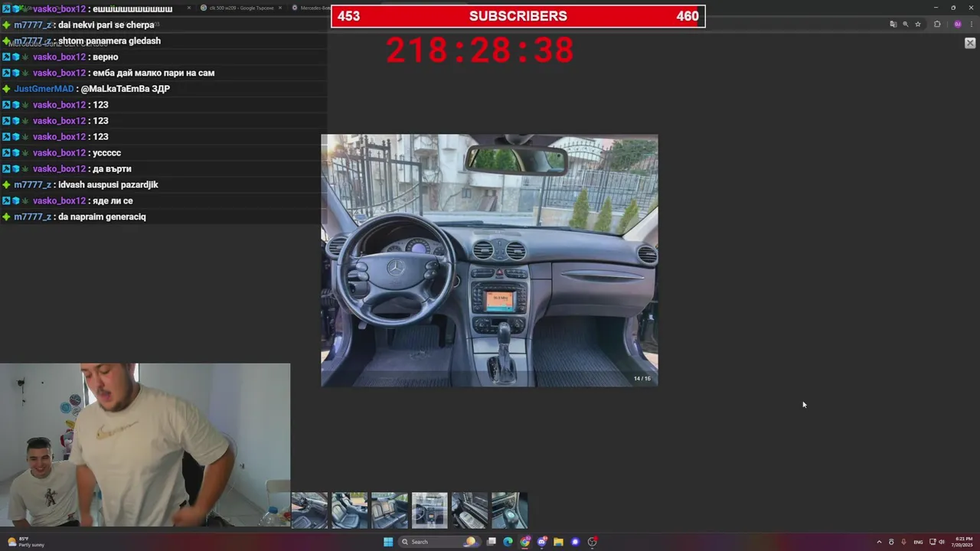The image size is (980, 551).
Task: Close the photo gallery with the X button
Action: [x=969, y=43]
